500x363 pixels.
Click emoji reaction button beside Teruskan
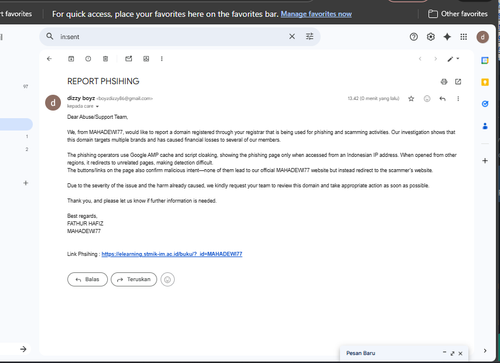pos(167,279)
